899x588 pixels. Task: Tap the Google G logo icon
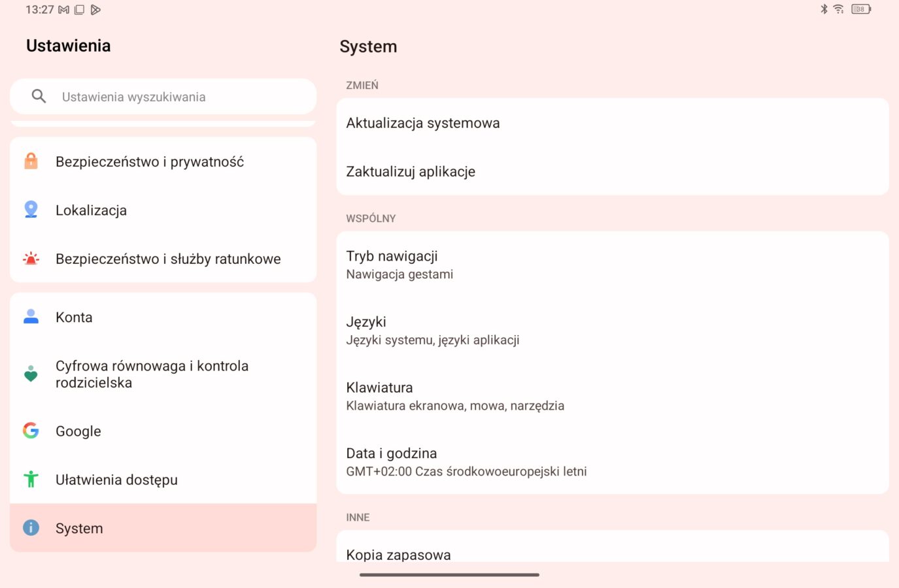pyautogui.click(x=31, y=431)
